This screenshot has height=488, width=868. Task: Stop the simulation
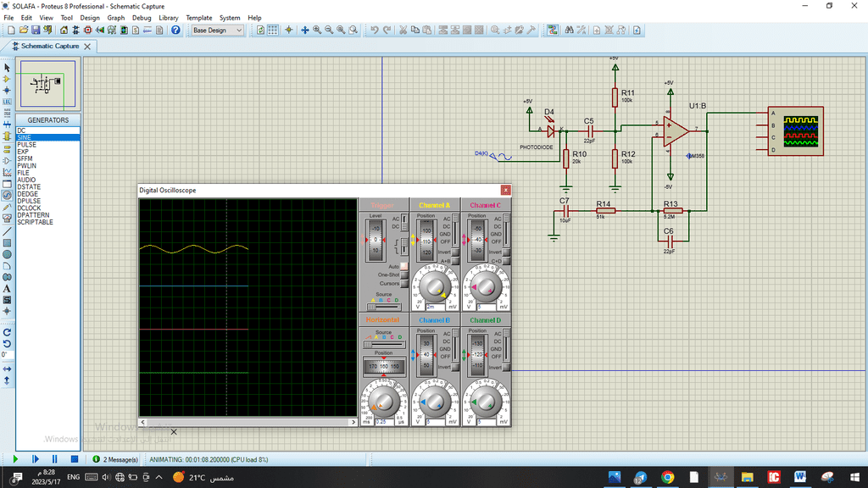point(75,459)
